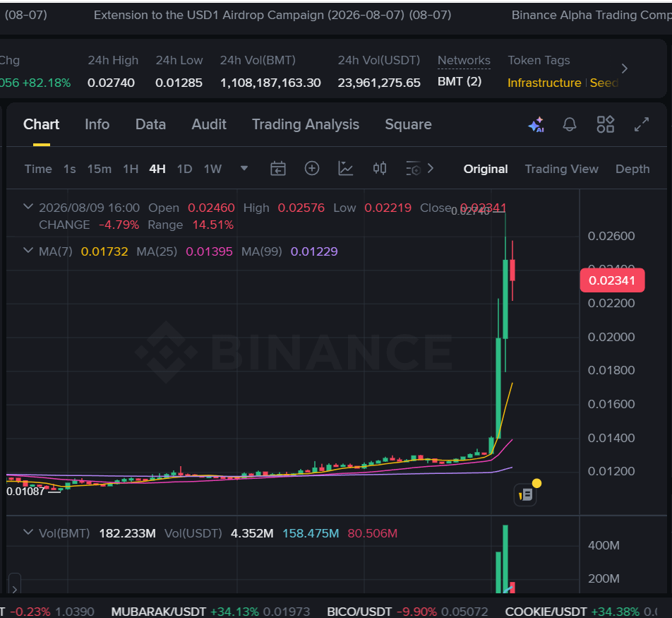Set a price alert with bell icon
672x618 pixels.
click(x=570, y=124)
